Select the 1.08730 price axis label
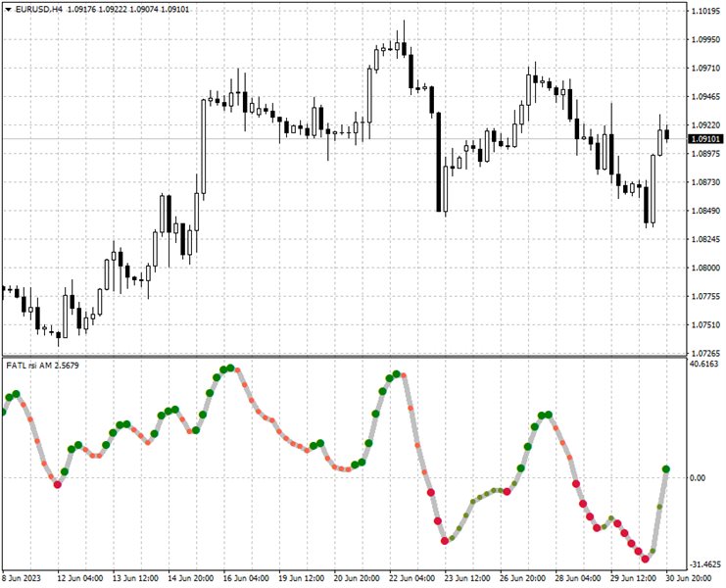This screenshot has height=588, width=726. (705, 182)
